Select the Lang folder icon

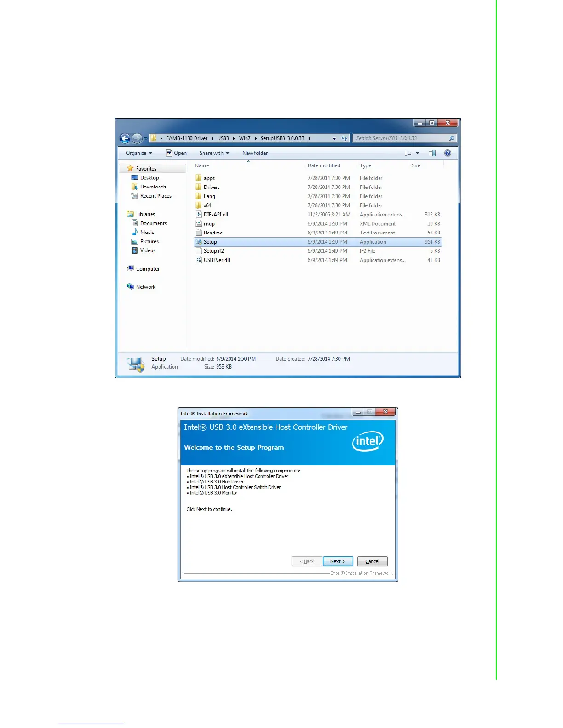(199, 196)
